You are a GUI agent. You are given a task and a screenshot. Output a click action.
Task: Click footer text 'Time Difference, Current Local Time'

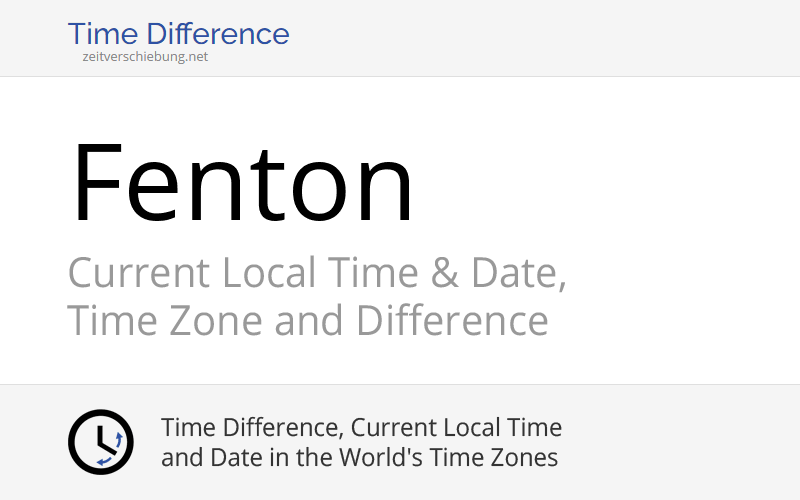click(x=361, y=428)
